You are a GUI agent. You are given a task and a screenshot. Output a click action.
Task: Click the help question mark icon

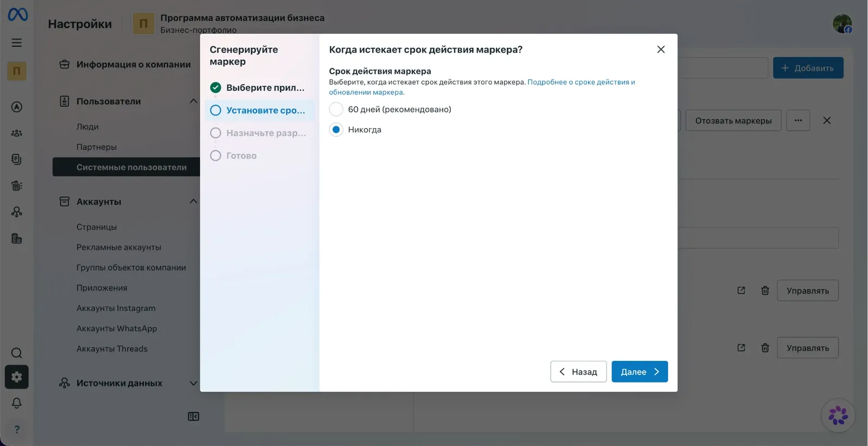coord(17,430)
